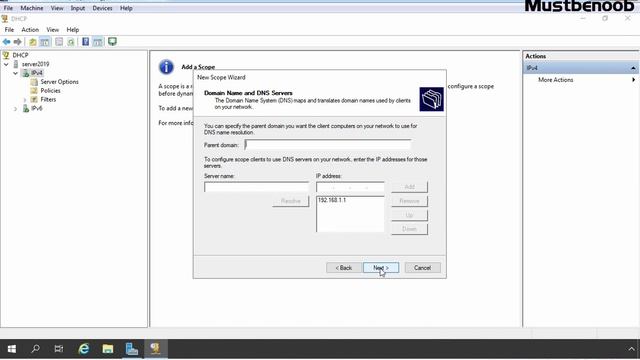Click the IP address entry field
The height and width of the screenshot is (360, 640).
tap(350, 187)
